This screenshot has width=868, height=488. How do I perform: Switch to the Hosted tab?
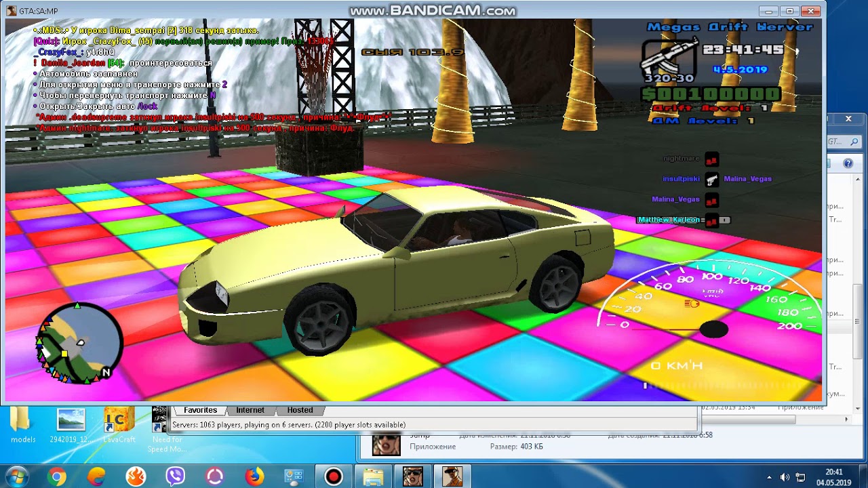(300, 410)
